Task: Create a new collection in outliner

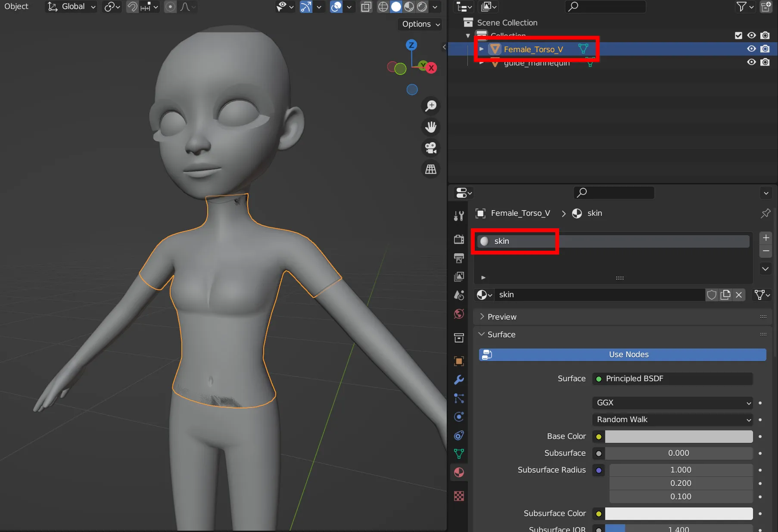Action: coord(766,6)
